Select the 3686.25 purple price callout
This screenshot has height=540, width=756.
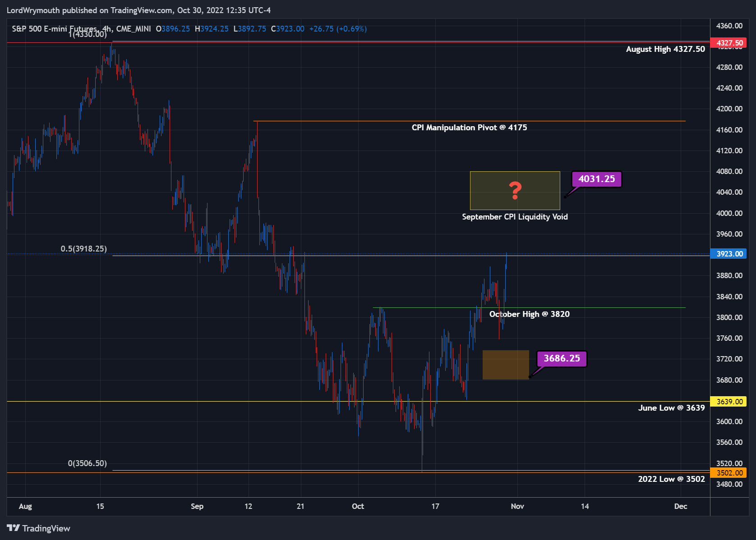coord(562,358)
